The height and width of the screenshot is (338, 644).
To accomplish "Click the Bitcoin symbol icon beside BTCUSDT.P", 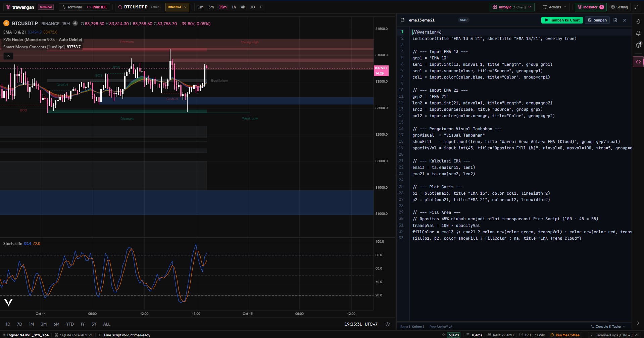I will coord(6,23).
